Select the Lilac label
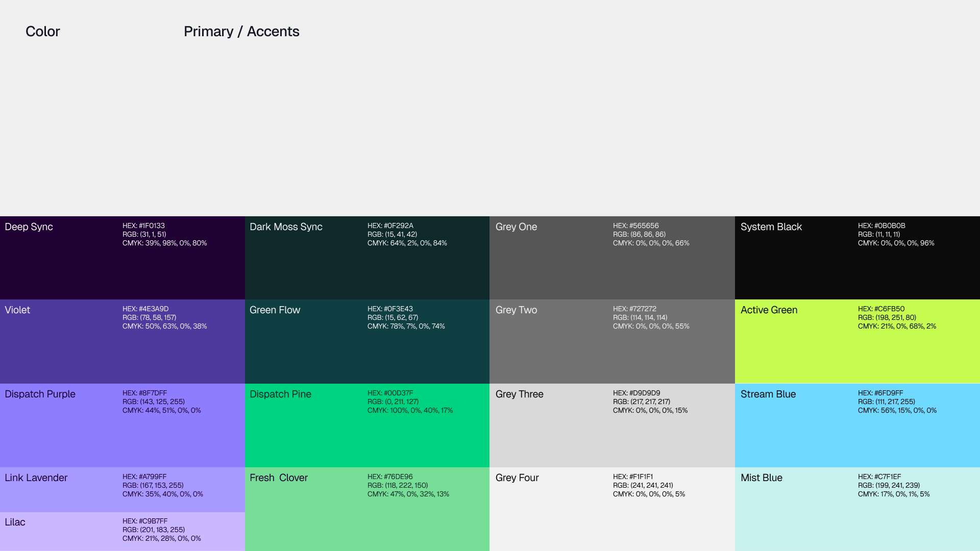This screenshot has width=980, height=551. [x=15, y=522]
